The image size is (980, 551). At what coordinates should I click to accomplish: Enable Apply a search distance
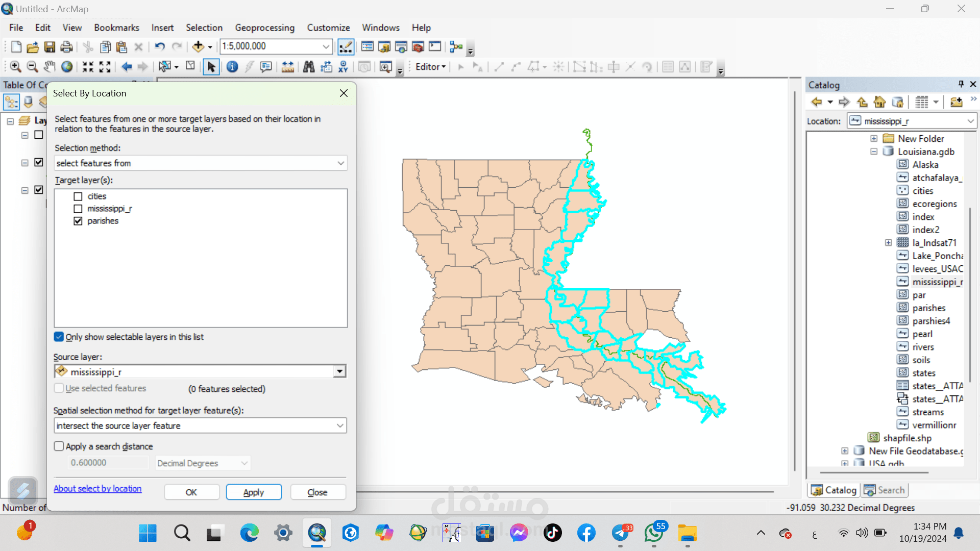coord(59,446)
